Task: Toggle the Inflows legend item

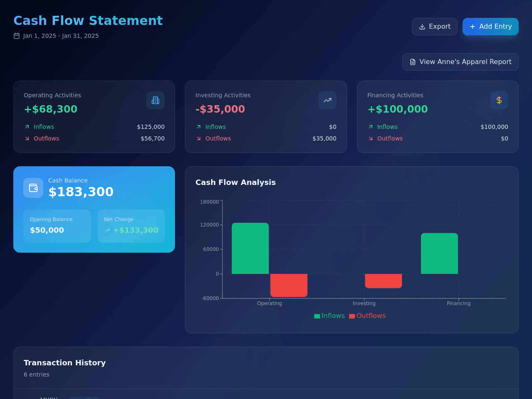Action: click(x=330, y=316)
